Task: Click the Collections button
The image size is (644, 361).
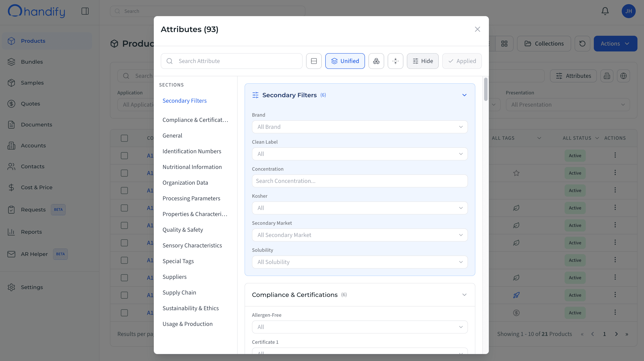Action: point(544,43)
